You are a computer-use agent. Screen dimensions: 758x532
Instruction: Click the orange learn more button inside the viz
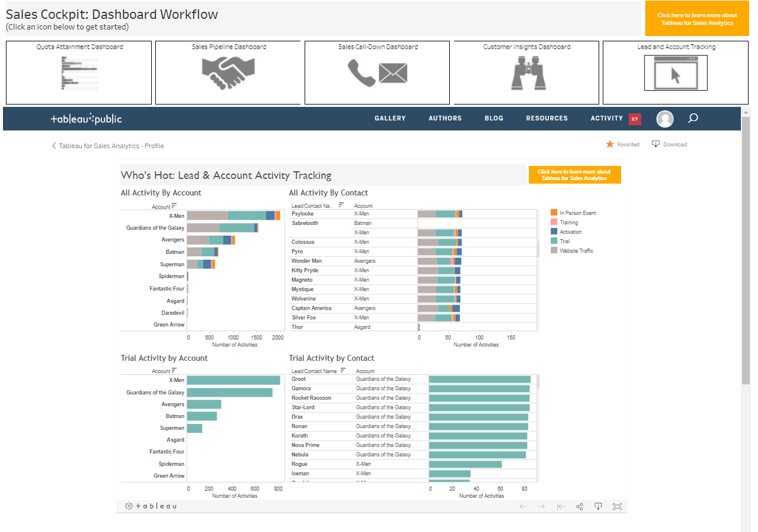click(x=574, y=175)
